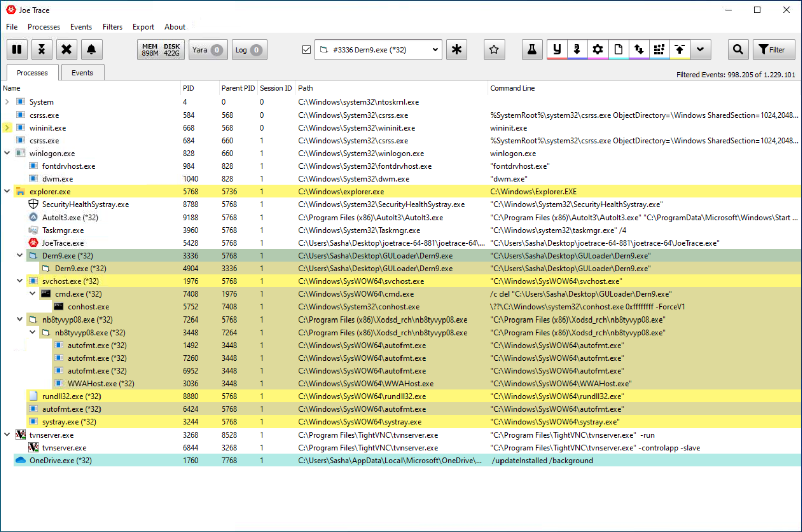Toggle the upward arrow filter icon
Screen dimensions: 802x532
pyautogui.click(x=680, y=49)
